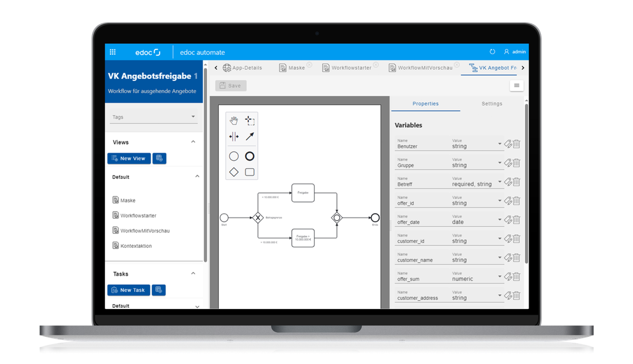The image size is (633, 364).
Task: Switch to the WorkflowMitVorschau tab
Action: [420, 68]
